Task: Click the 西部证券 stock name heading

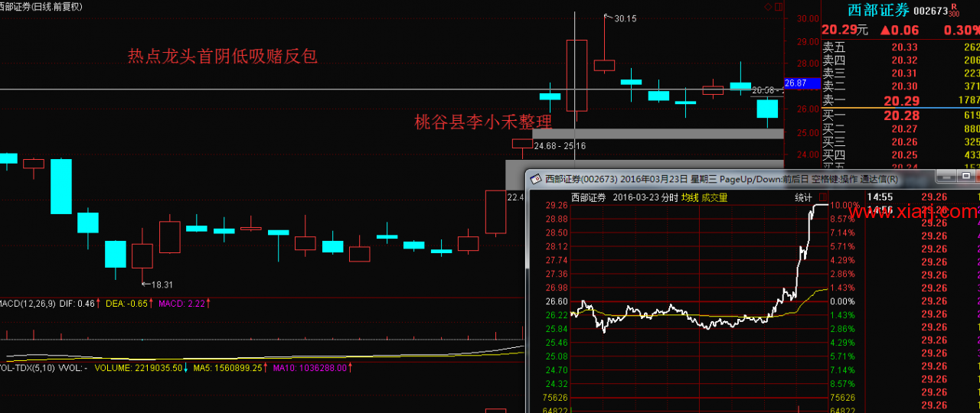Action: point(878,10)
